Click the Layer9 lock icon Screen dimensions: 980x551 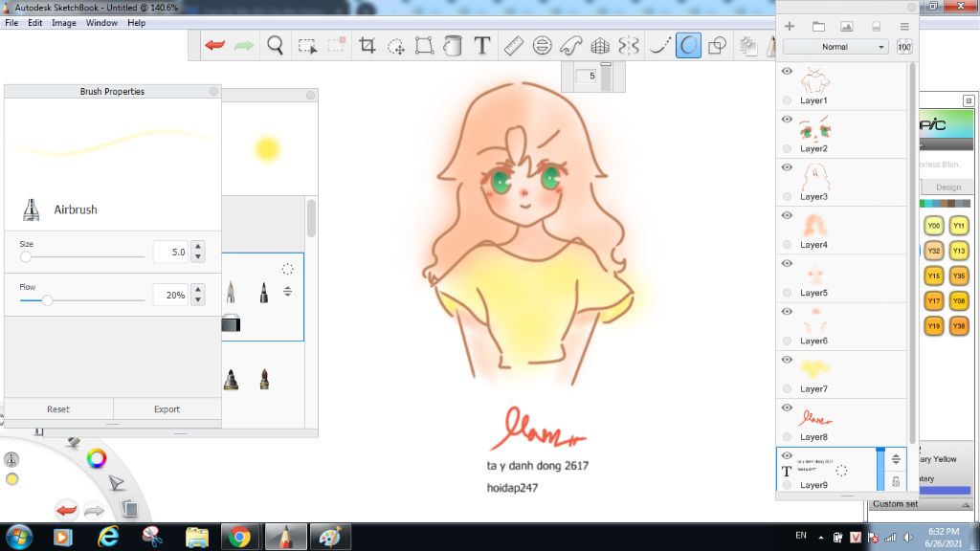pos(896,481)
